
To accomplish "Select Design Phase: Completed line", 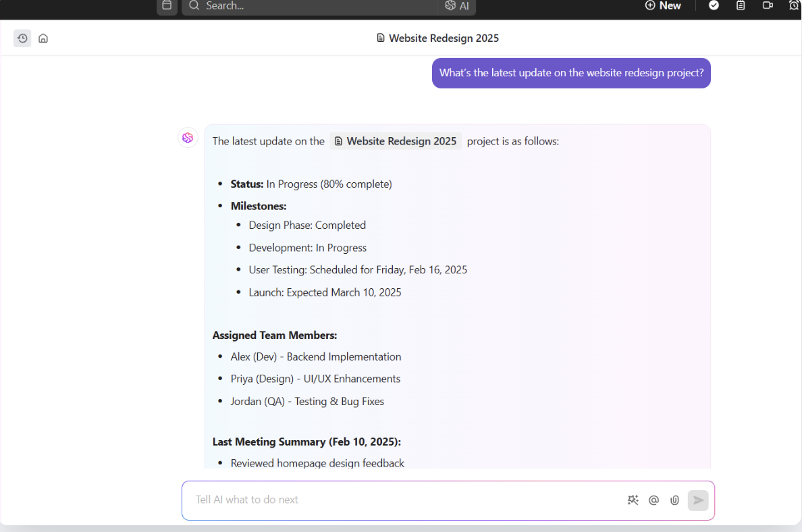I will tap(307, 225).
